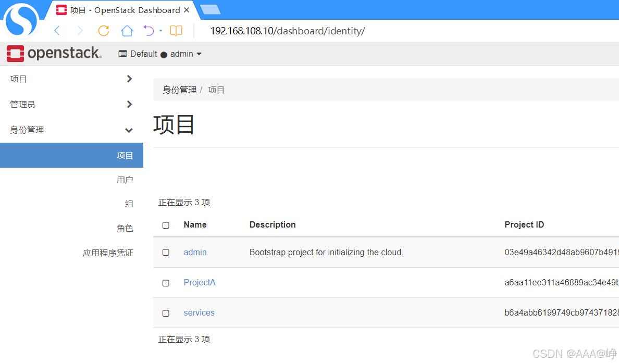The image size is (619, 364).
Task: Check the ProjectA row checkbox
Action: pos(166,283)
